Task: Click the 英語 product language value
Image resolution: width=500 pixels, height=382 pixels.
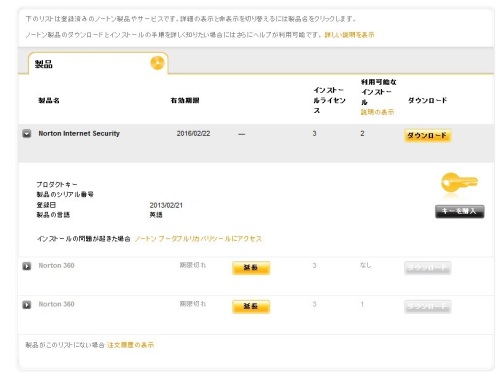Action: [156, 215]
